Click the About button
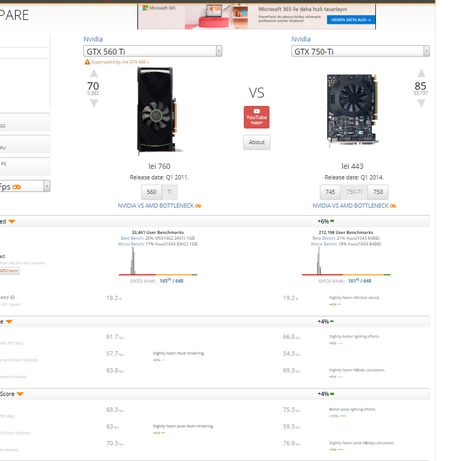Viewport: 476px width, 461px height. 257,142
